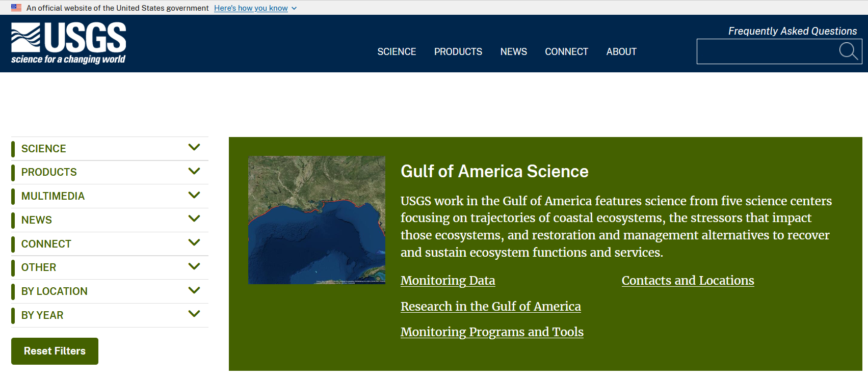This screenshot has width=868, height=381.
Task: Expand the BY LOCATION filter chevron
Action: (194, 290)
